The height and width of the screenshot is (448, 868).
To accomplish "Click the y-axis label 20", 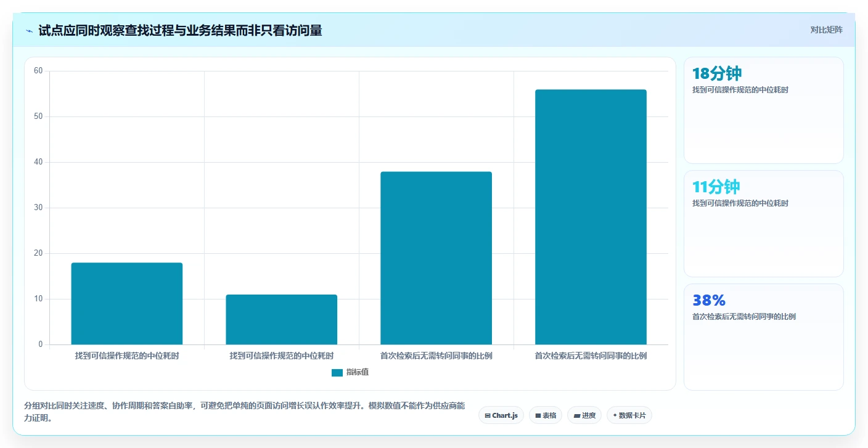I will click(x=38, y=253).
